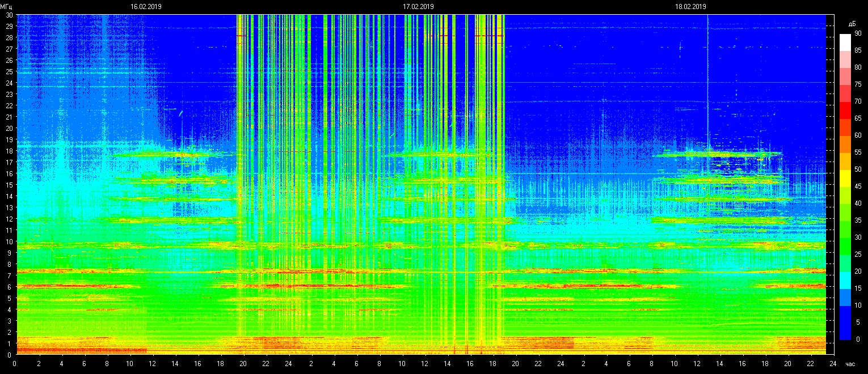Image resolution: width=868 pixels, height=374 pixels.
Task: Click the МГц frequency axis unit label
Action: (x=6, y=7)
